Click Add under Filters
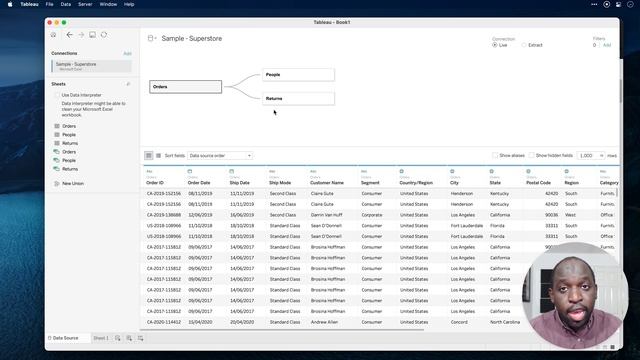Viewport: 640px width, 360px height. point(607,45)
